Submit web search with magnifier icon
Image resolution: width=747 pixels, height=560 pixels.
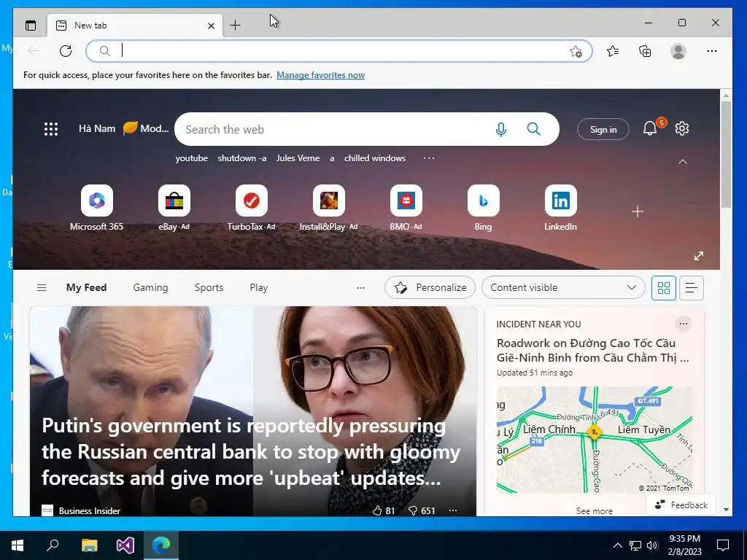tap(533, 129)
